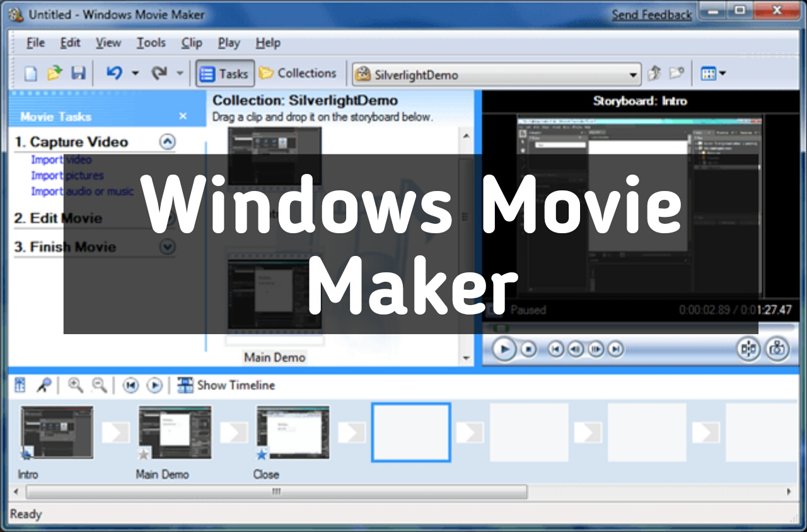The height and width of the screenshot is (532, 807).
Task: Zoom out of the storyboard
Action: [99, 385]
